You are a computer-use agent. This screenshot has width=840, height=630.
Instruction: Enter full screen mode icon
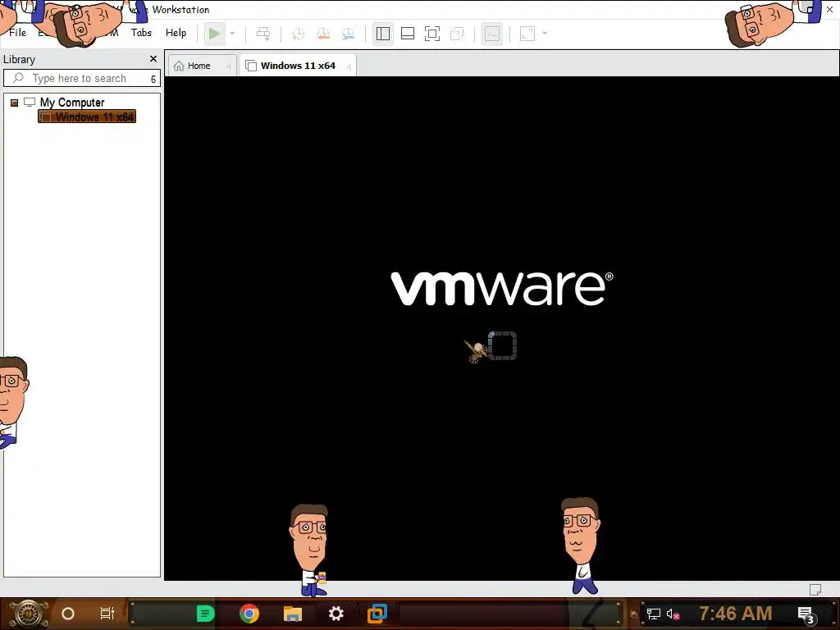pyautogui.click(x=432, y=34)
